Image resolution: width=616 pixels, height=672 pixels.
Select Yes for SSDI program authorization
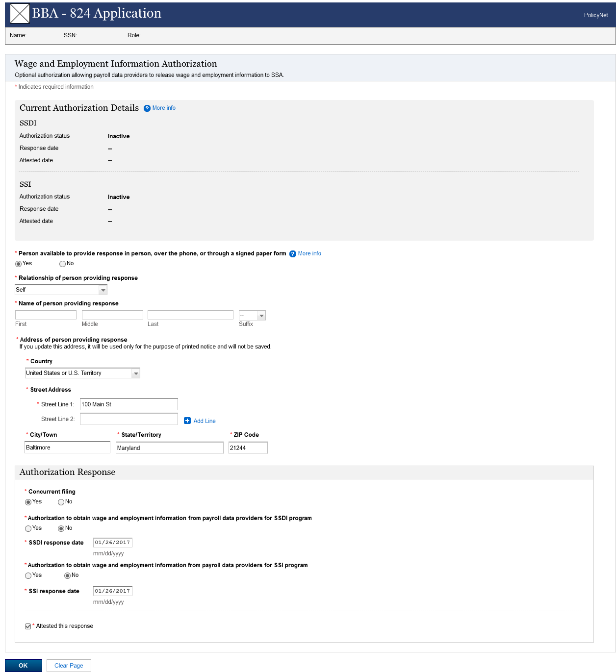tap(28, 528)
